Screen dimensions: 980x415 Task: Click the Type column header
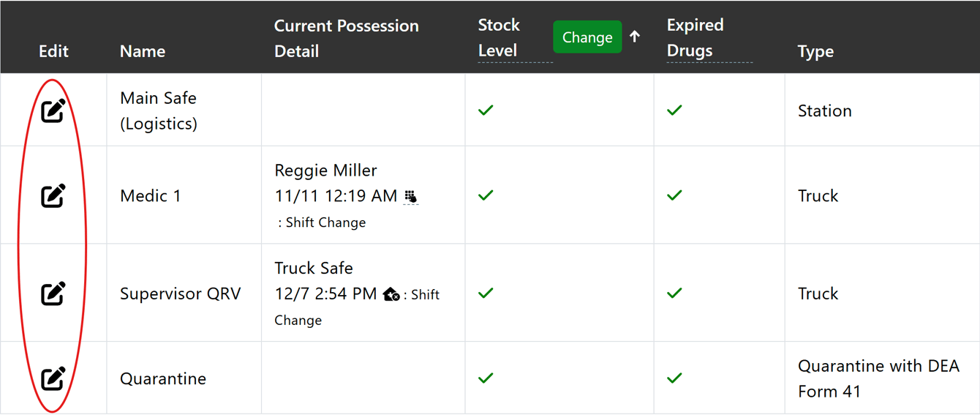[x=815, y=51]
